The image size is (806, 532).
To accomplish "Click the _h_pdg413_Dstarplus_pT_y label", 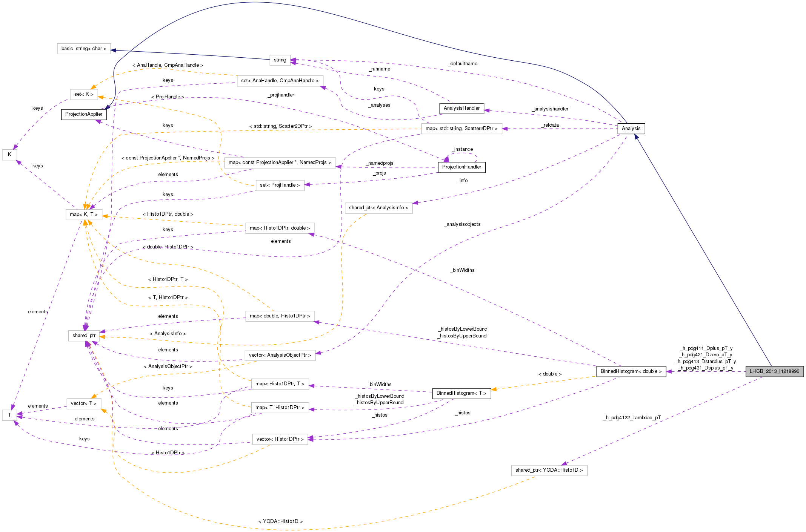I will coord(706,362).
